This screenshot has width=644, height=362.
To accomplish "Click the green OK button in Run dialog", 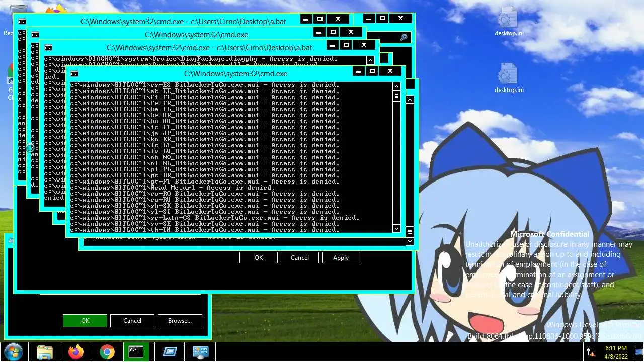I will [85, 320].
